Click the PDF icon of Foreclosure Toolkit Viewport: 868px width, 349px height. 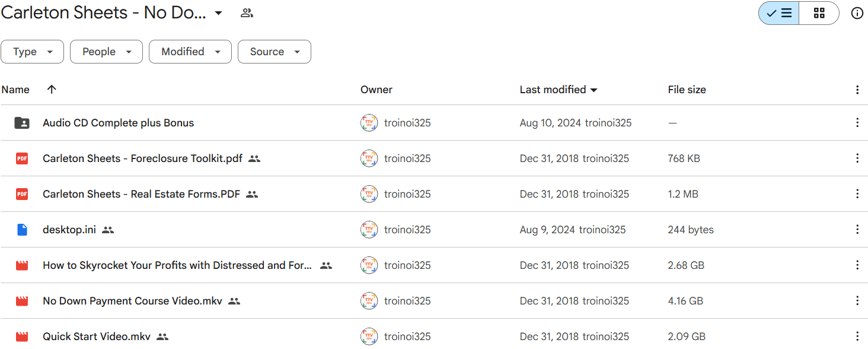point(22,158)
